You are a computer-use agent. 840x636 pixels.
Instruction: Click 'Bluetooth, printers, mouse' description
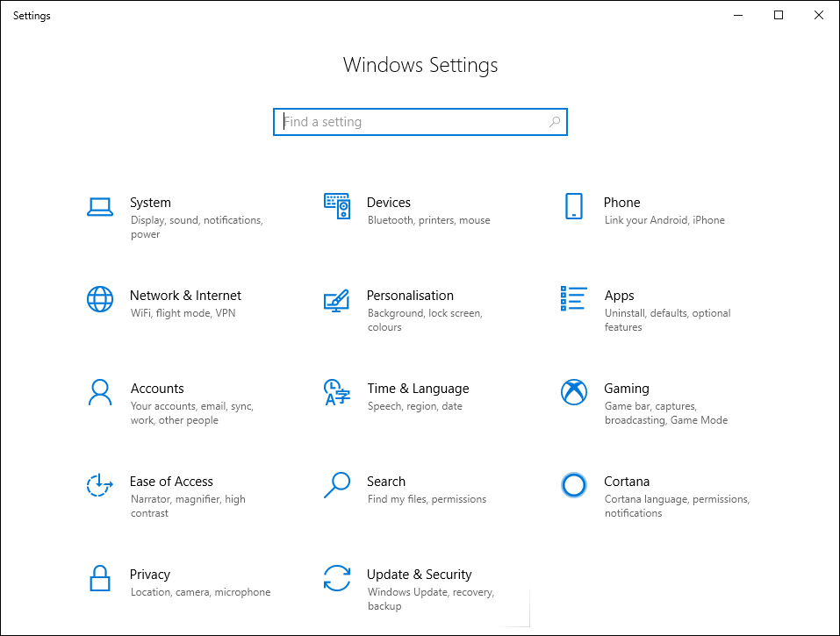(428, 220)
